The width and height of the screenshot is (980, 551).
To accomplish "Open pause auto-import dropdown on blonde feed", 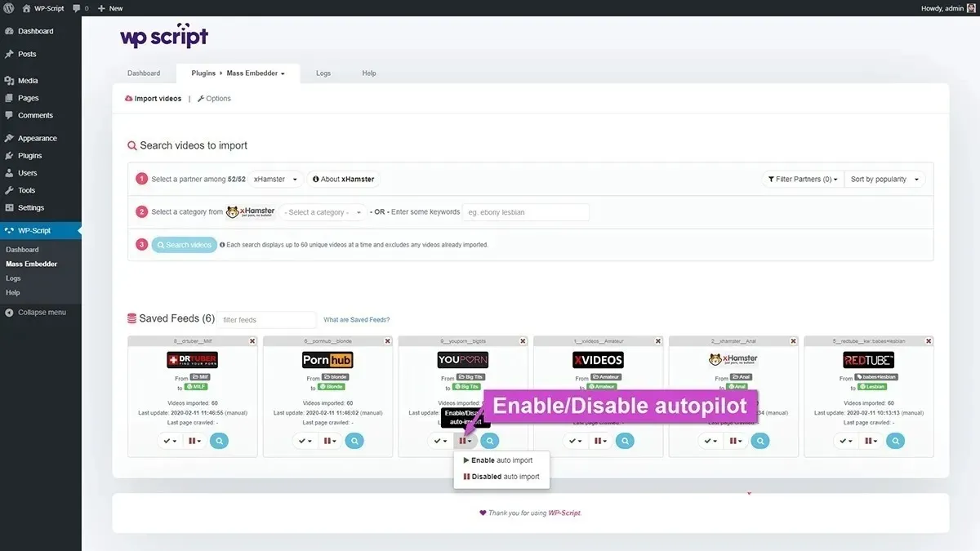I will click(x=330, y=441).
